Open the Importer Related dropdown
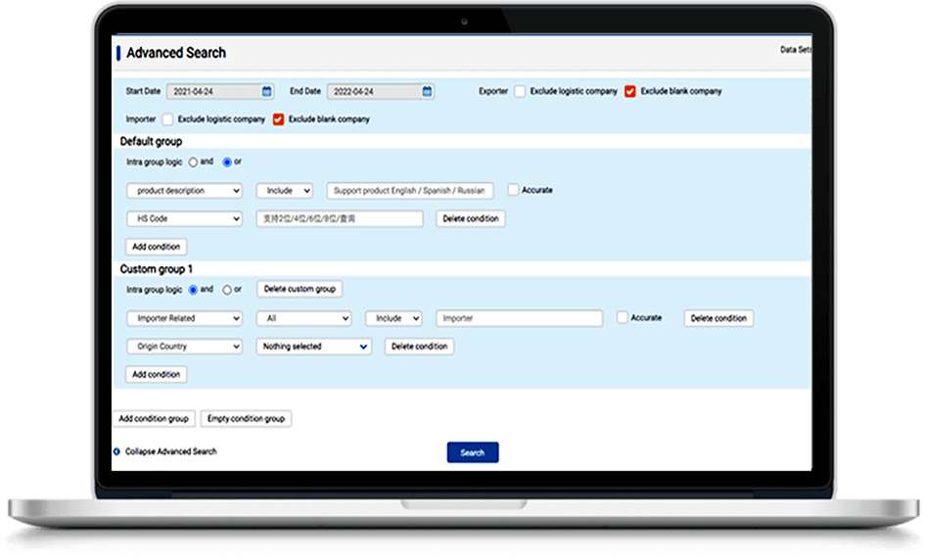Screen dimensions: 927x560 184,318
